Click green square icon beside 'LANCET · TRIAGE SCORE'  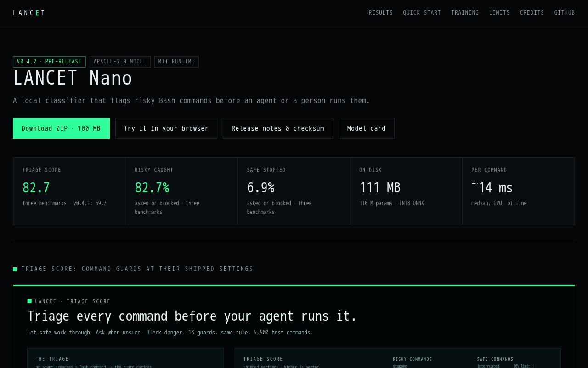pyautogui.click(x=29, y=301)
